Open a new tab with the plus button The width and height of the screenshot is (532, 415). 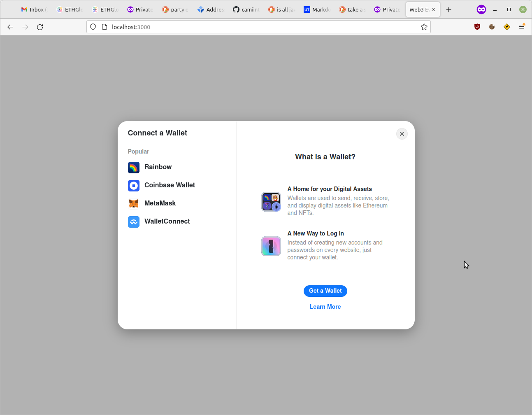coord(449,9)
